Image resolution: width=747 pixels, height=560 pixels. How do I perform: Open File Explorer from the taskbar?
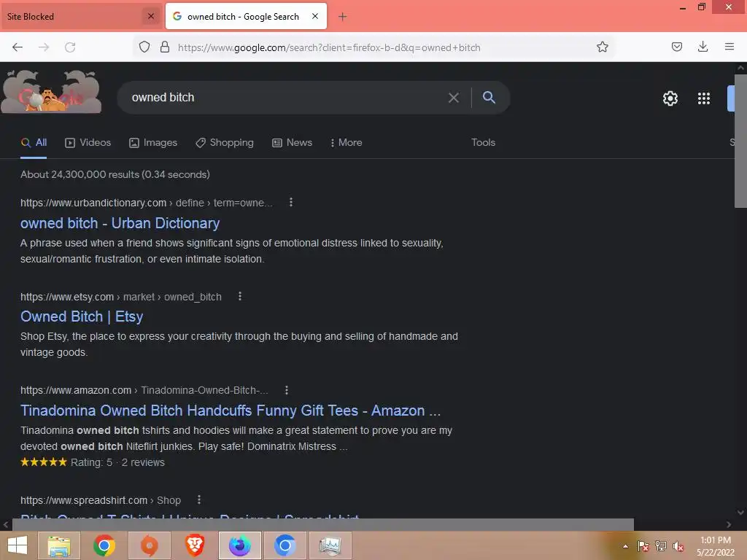pos(58,545)
